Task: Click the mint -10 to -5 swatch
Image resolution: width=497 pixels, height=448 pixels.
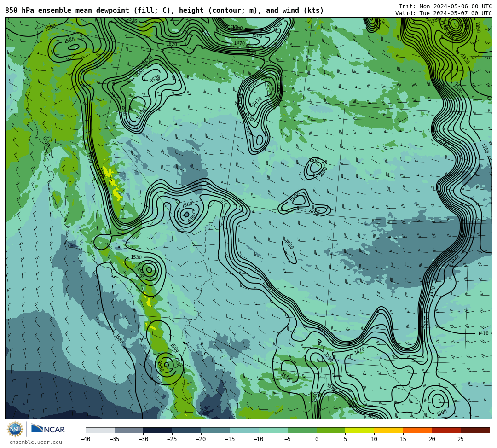Action: (273, 430)
